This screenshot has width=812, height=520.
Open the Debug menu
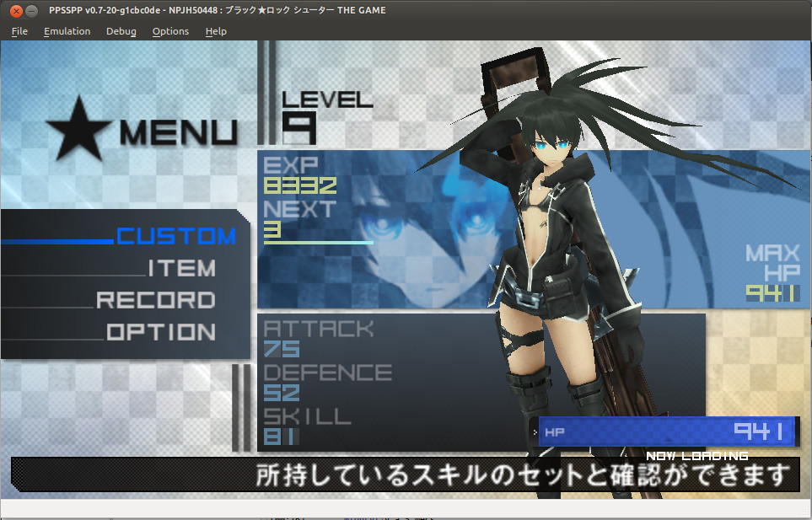[x=121, y=31]
